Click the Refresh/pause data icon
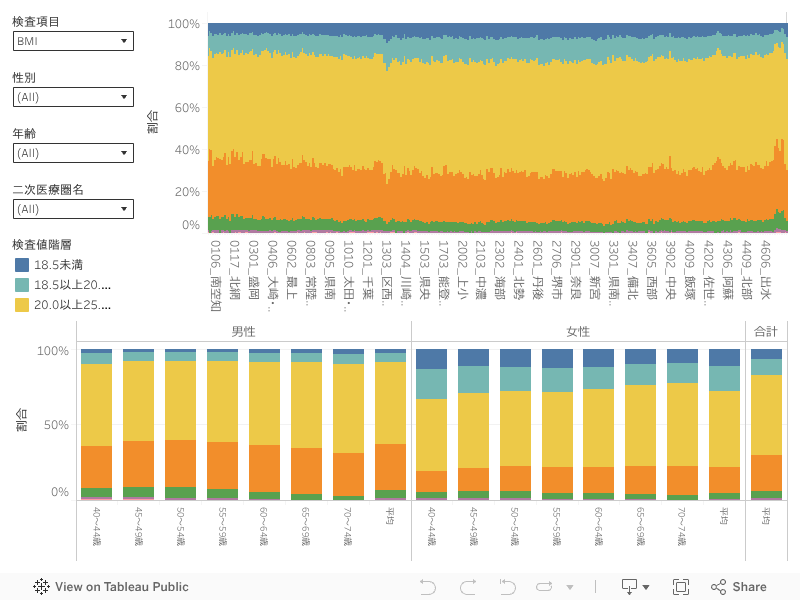 (x=544, y=587)
